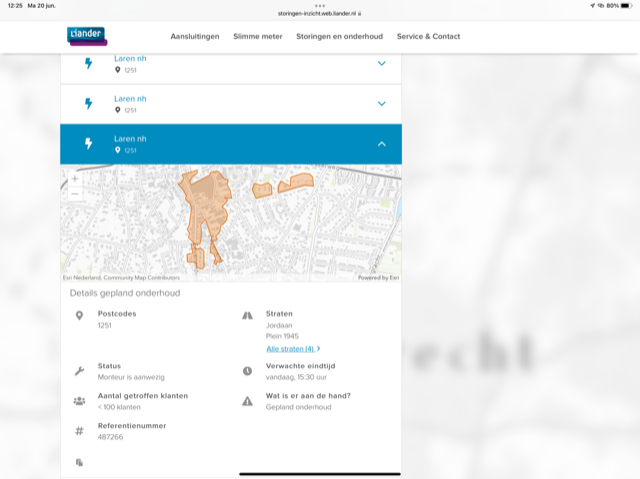This screenshot has width=640, height=479.
Task: Expand the first Laren nh outage row
Action: 381,64
